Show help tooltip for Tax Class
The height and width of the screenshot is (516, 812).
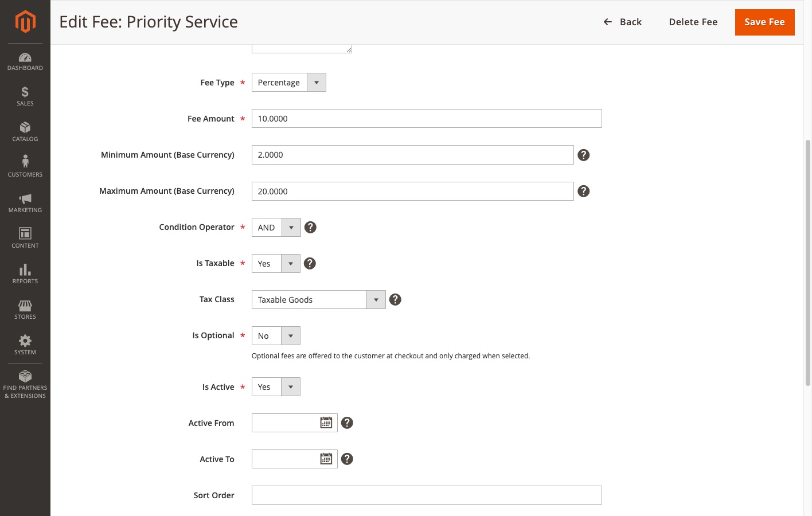[x=395, y=299]
